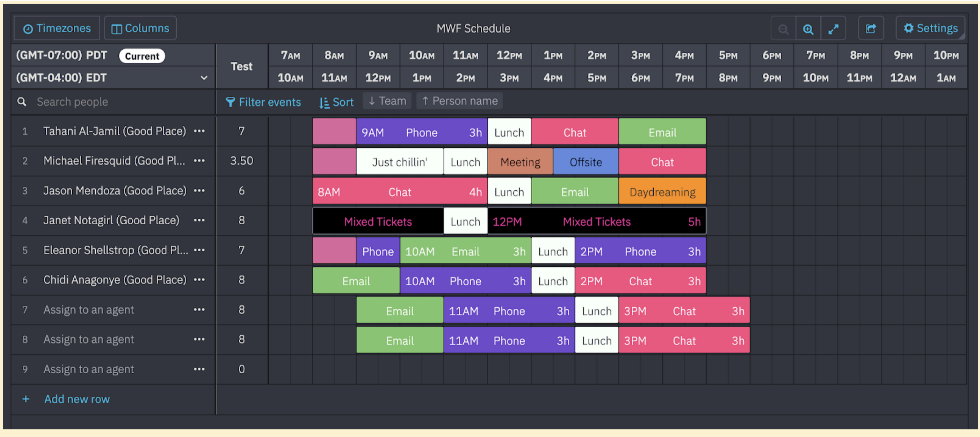Toggle Person name sort direction
The image size is (980, 437).
pos(459,101)
